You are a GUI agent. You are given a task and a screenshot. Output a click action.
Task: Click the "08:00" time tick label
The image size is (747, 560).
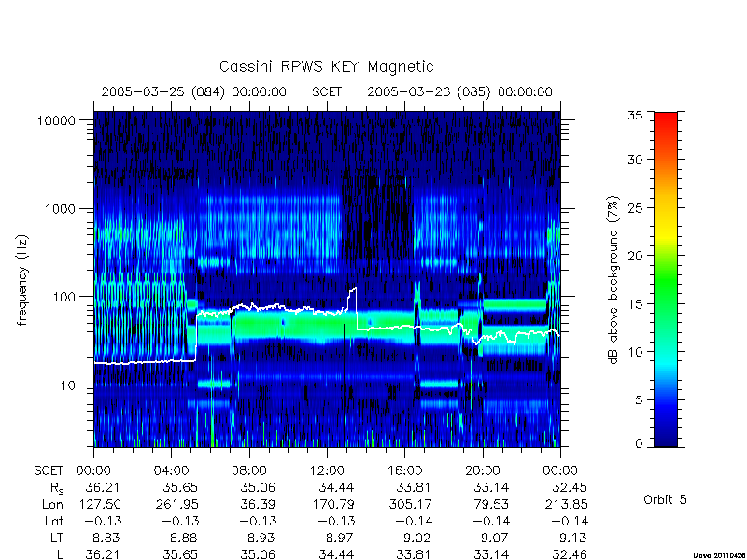click(x=249, y=471)
